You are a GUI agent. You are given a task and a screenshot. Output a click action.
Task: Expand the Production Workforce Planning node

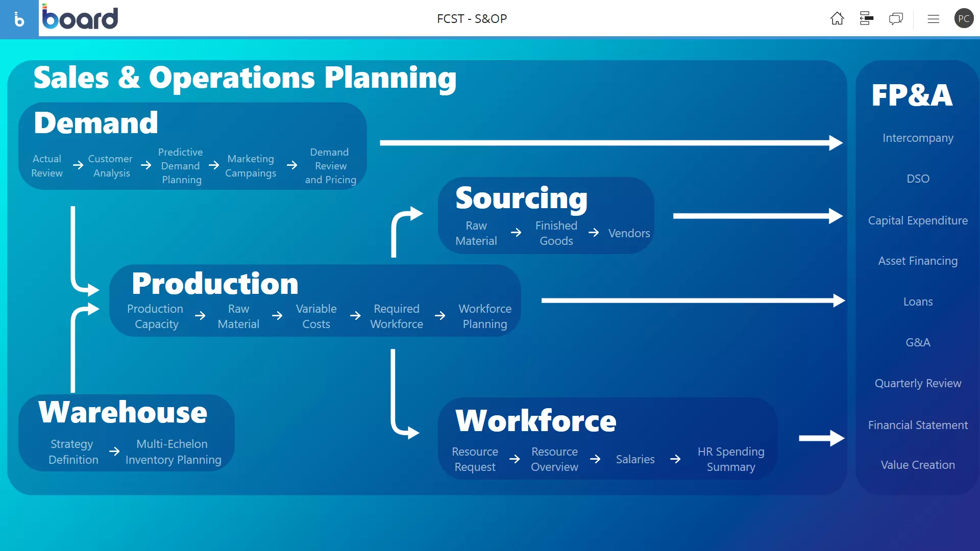point(484,316)
